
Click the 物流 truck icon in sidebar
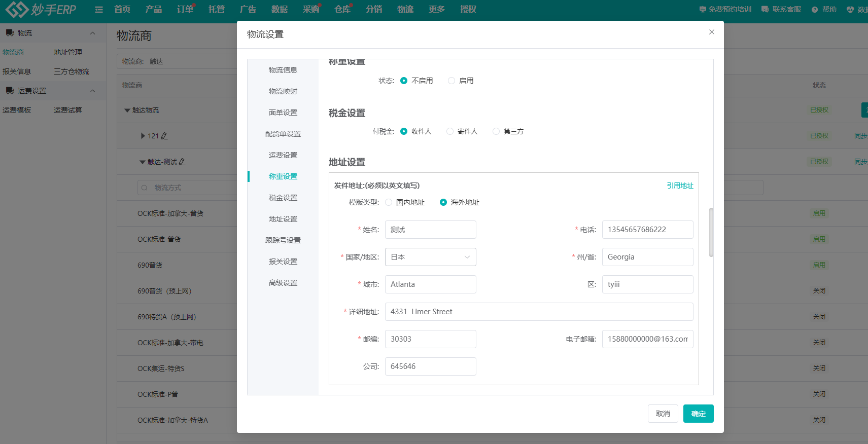10,33
